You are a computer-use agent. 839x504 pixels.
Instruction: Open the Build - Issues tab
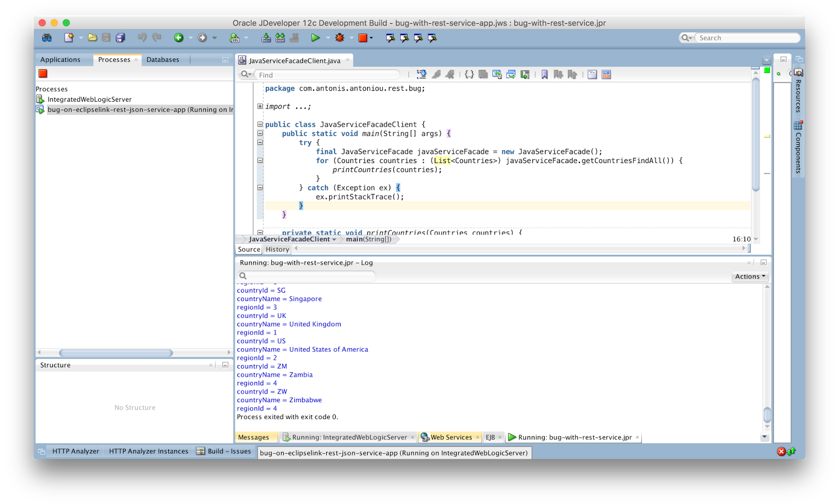pyautogui.click(x=224, y=451)
